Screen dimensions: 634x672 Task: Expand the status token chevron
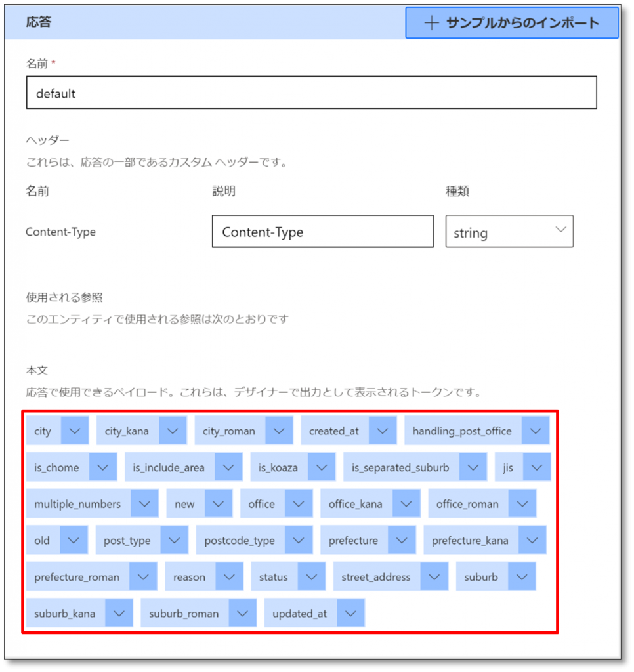click(312, 576)
